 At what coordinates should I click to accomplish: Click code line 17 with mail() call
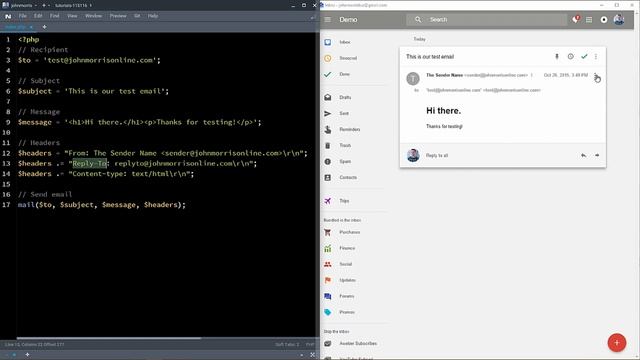tap(102, 205)
